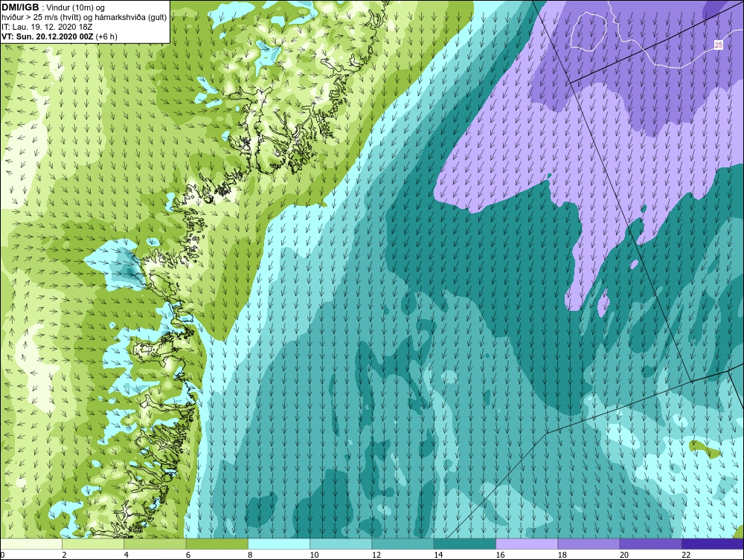Click the DMI/IGB title text
Screen dimensions: 744x560
pyautogui.click(x=20, y=7)
